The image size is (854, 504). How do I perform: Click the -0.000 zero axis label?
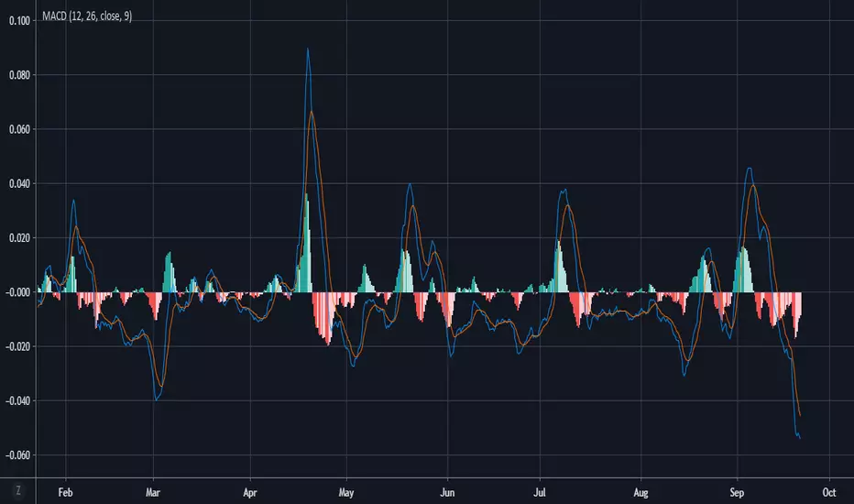click(18, 292)
